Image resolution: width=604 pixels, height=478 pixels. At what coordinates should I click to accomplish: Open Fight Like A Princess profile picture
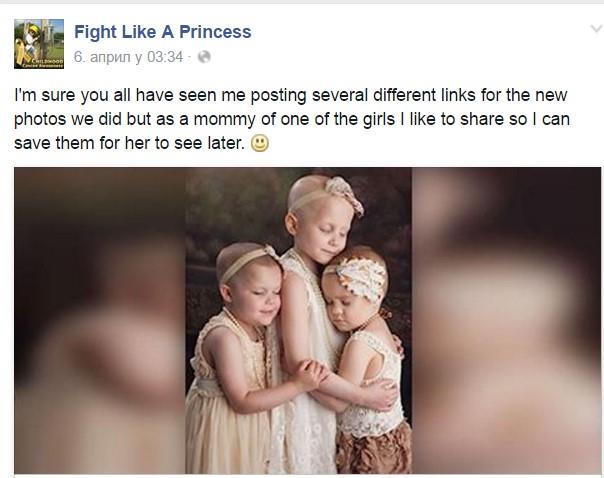(x=39, y=44)
